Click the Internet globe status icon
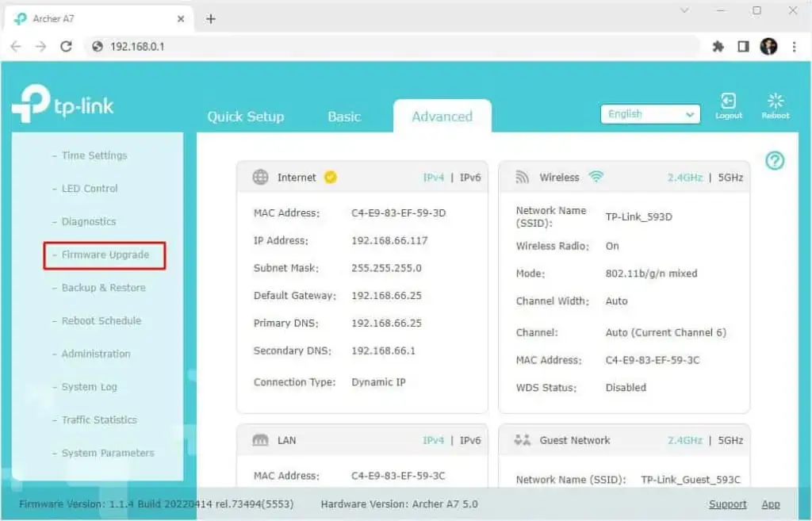The height and width of the screenshot is (521, 812). 260,177
